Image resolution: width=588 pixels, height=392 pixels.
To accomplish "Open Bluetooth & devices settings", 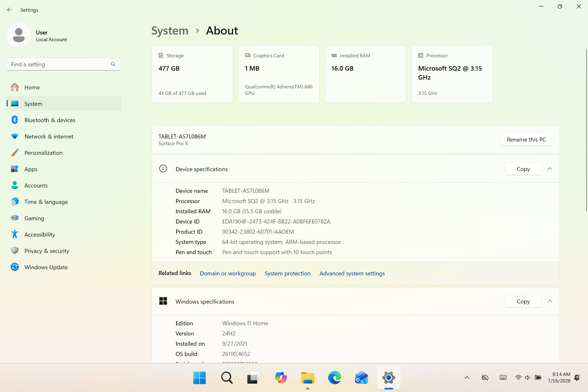I will pyautogui.click(x=64, y=120).
